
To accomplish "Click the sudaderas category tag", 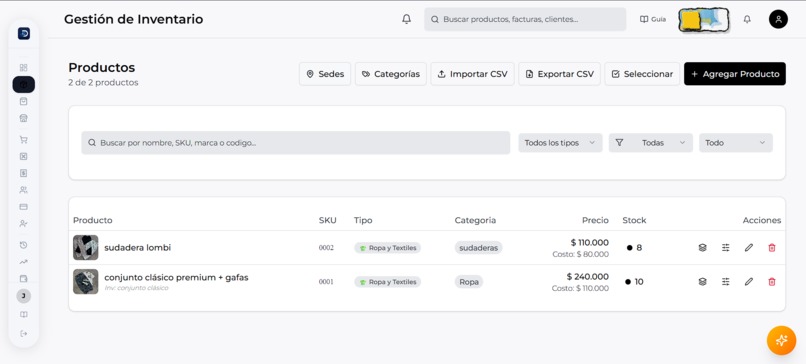I will coord(479,248).
